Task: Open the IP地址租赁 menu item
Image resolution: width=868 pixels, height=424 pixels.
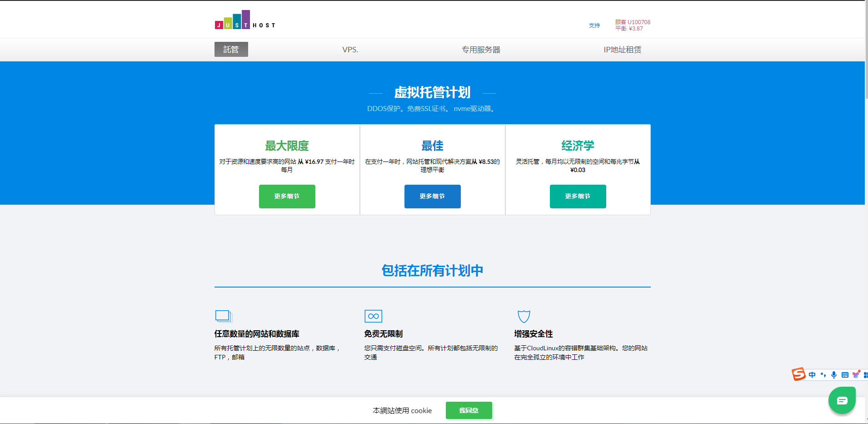Action: (622, 50)
